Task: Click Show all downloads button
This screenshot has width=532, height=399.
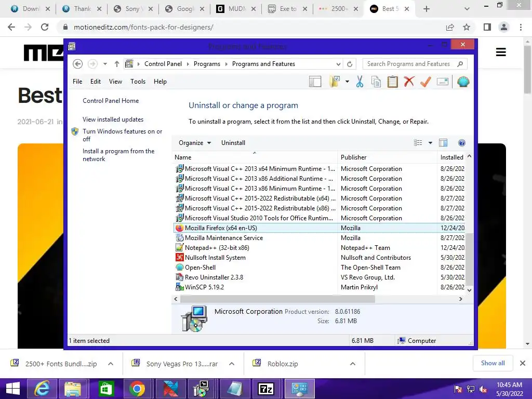Action: click(493, 363)
